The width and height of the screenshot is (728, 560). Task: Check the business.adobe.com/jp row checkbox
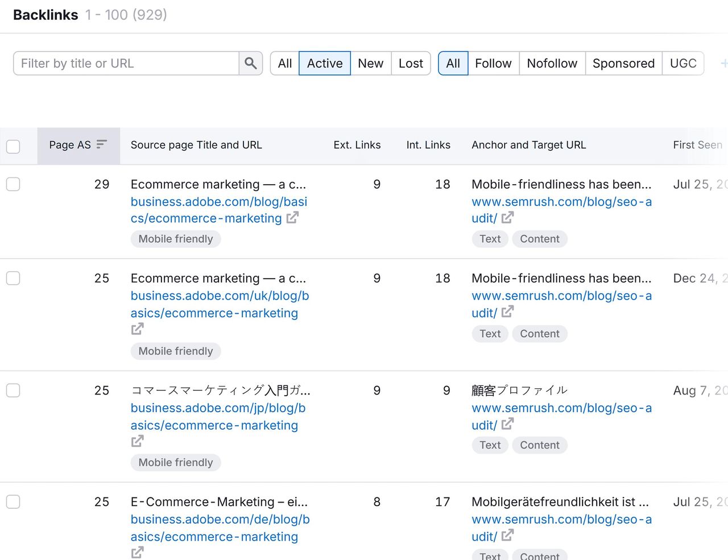[x=13, y=390]
